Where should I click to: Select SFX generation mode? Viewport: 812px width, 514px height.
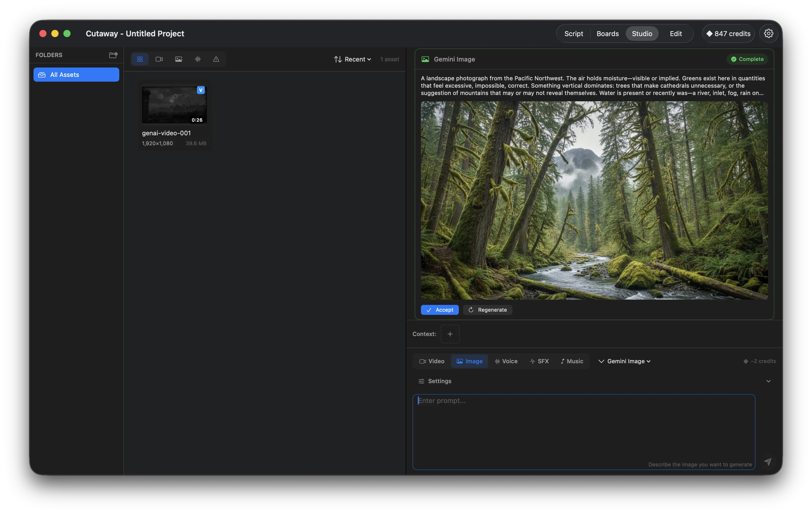tap(539, 361)
